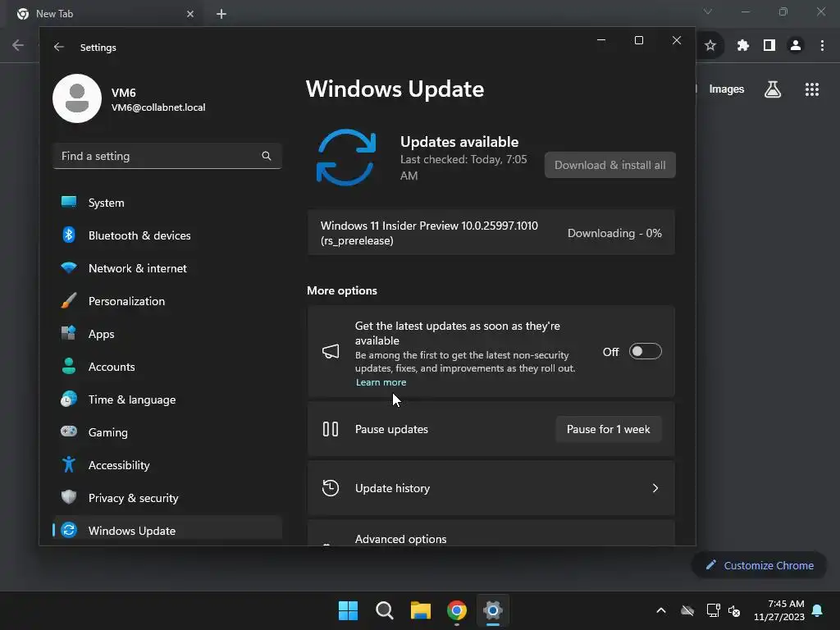Open taskbar Search
Screen dimensions: 840x630
385,610
